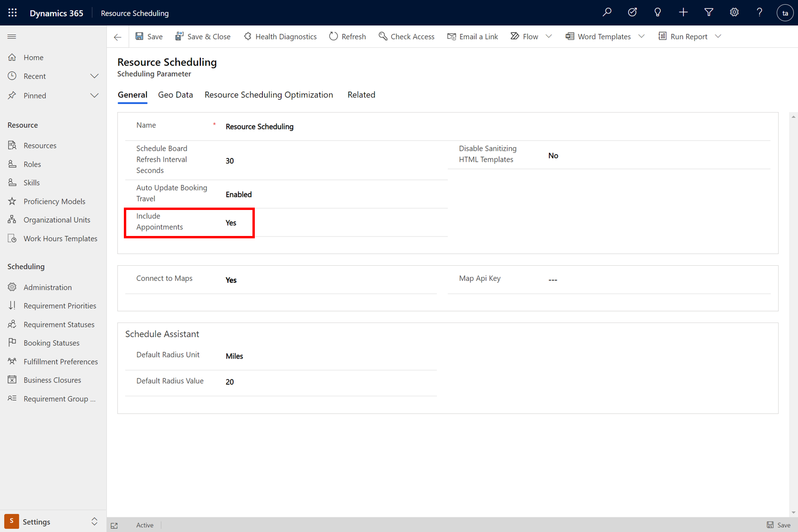Open Recent in the sidebar
The width and height of the screenshot is (798, 532).
(x=35, y=76)
